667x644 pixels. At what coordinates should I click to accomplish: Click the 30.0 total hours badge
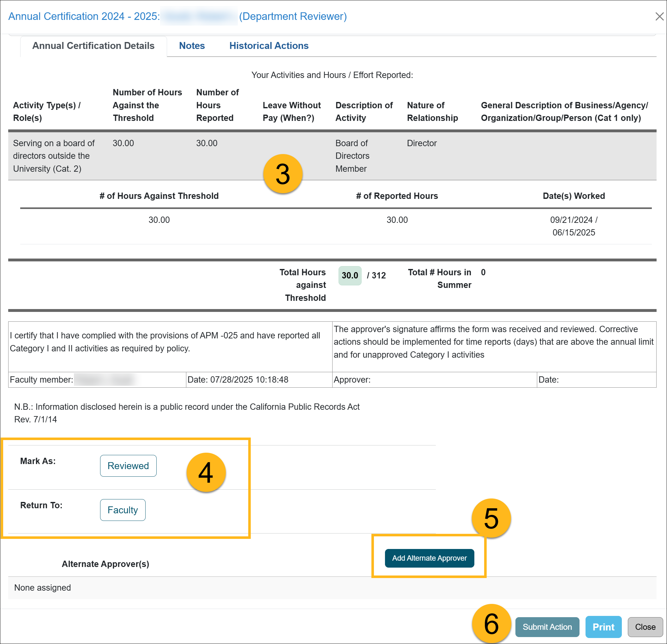[350, 275]
